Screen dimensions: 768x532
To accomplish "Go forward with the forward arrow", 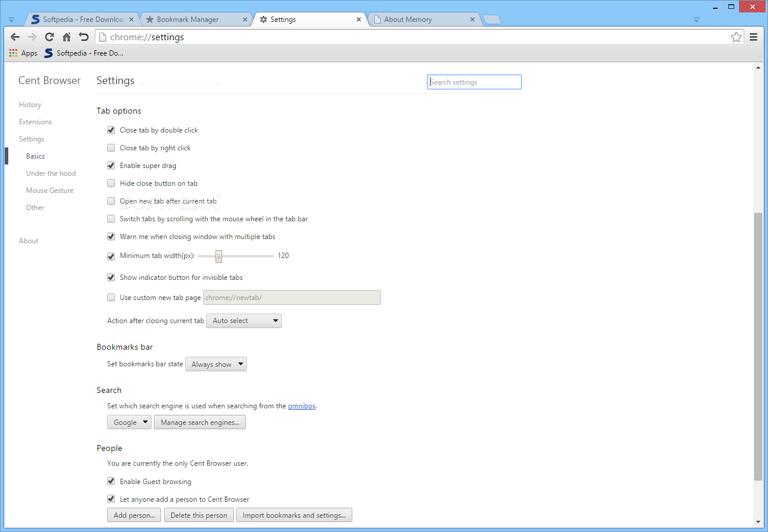I will [x=32, y=37].
